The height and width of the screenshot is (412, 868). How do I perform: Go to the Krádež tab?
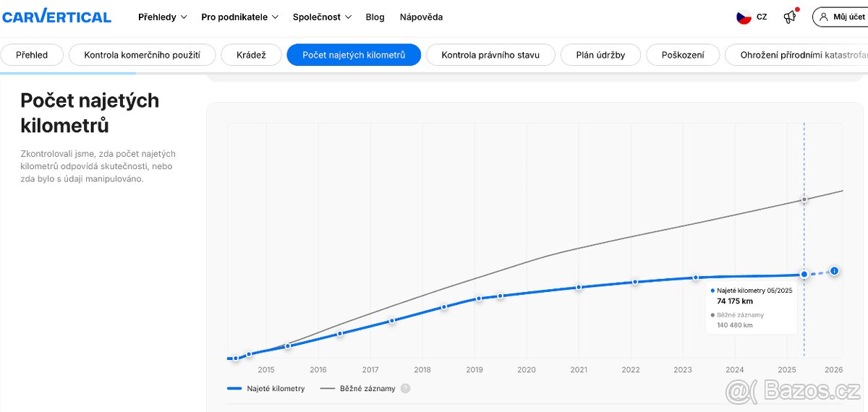point(250,55)
